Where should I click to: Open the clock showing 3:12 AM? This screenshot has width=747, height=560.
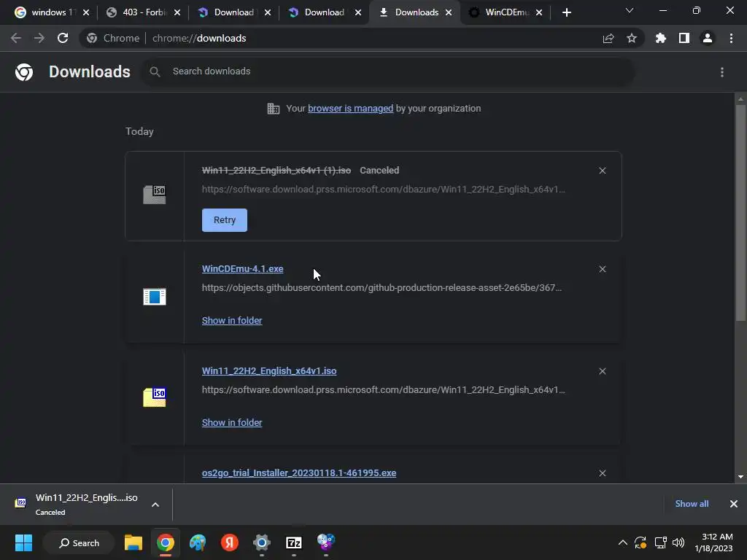(713, 542)
